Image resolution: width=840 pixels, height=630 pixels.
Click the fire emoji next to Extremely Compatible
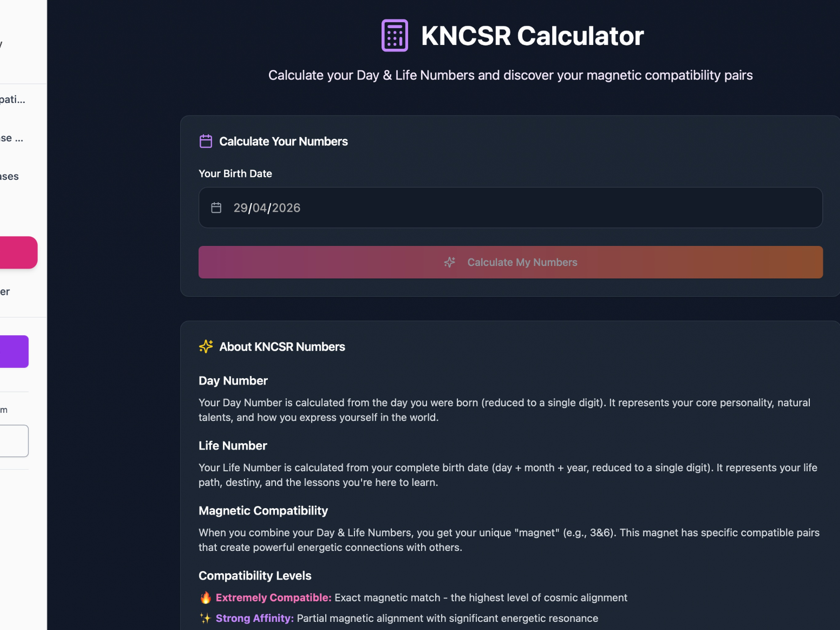pyautogui.click(x=205, y=597)
